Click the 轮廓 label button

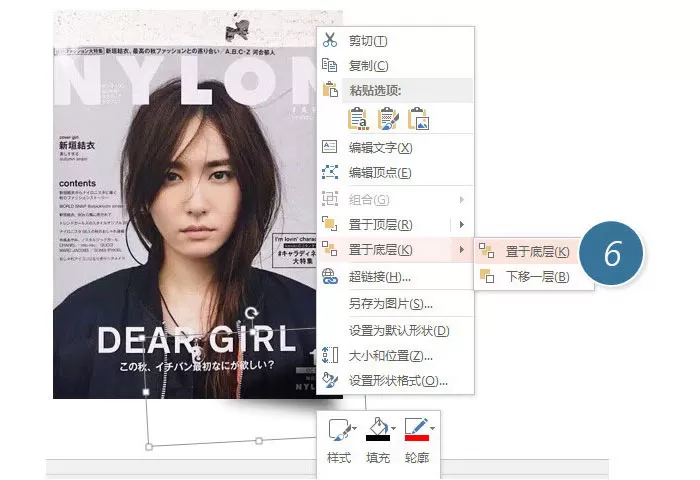(417, 458)
